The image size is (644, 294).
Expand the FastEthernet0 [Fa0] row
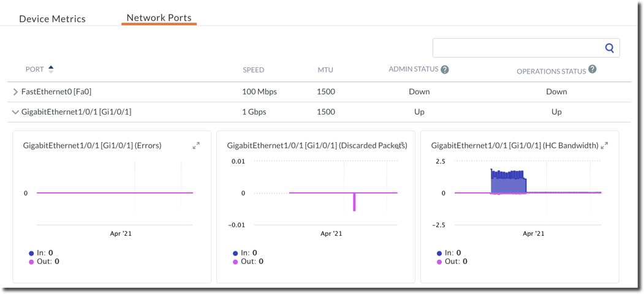(x=15, y=92)
